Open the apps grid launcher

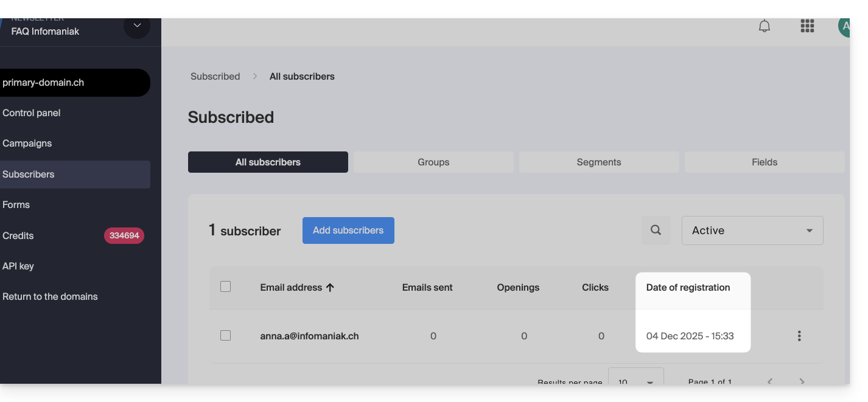[x=807, y=26]
